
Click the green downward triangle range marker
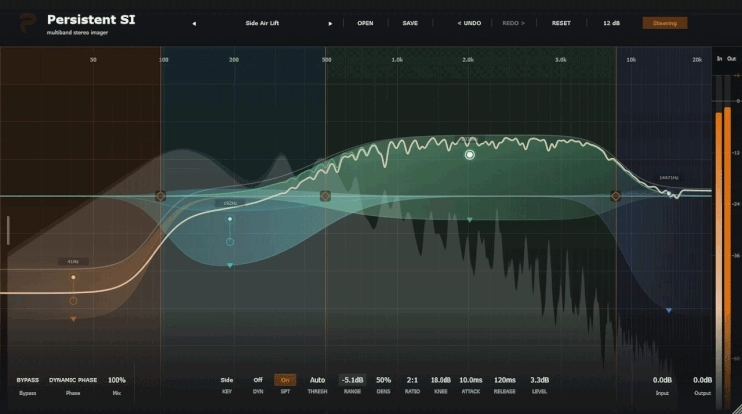(x=469, y=220)
